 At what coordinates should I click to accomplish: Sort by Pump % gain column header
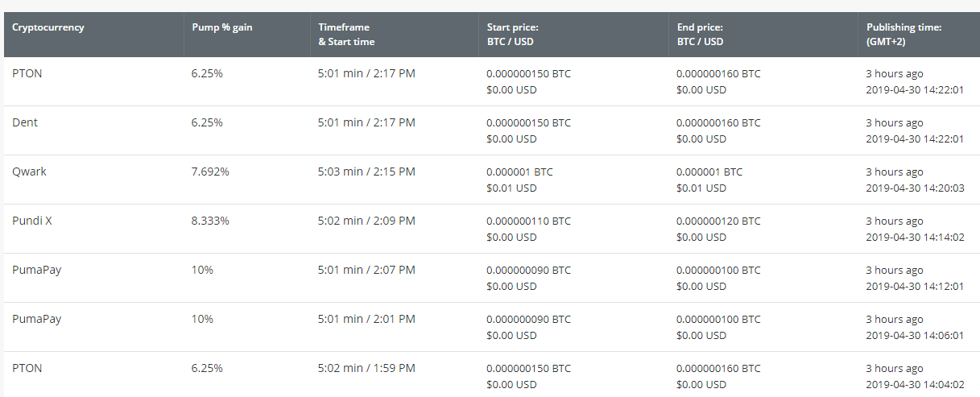222,27
